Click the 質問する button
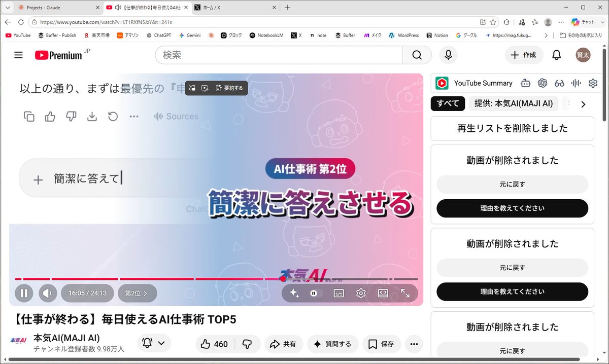The width and height of the screenshot is (609, 364). tap(332, 344)
